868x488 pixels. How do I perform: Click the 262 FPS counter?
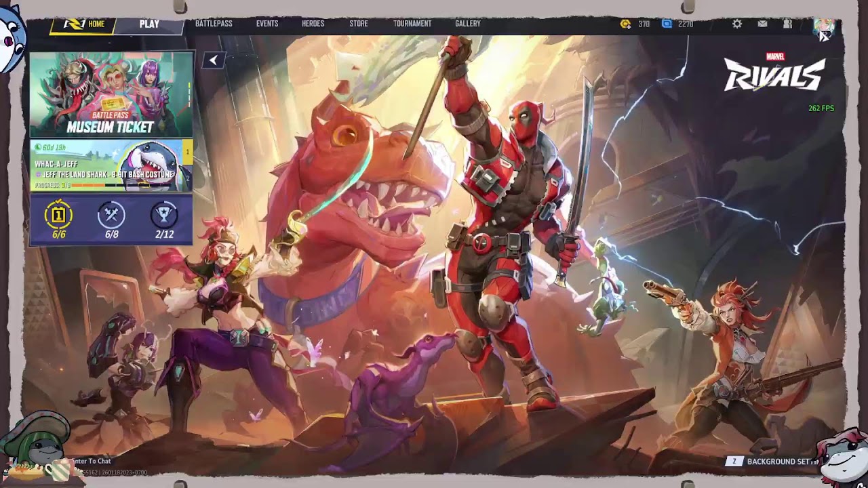(821, 108)
